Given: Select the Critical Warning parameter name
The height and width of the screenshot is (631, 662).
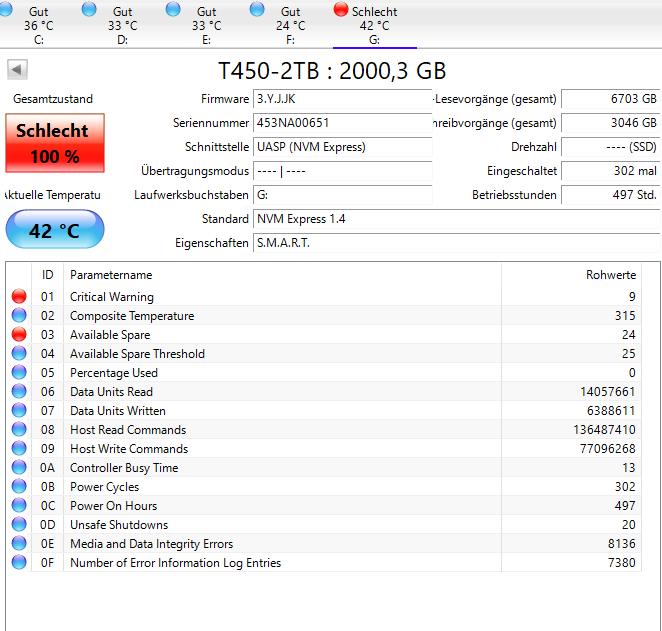Looking at the screenshot, I should click(x=112, y=297).
